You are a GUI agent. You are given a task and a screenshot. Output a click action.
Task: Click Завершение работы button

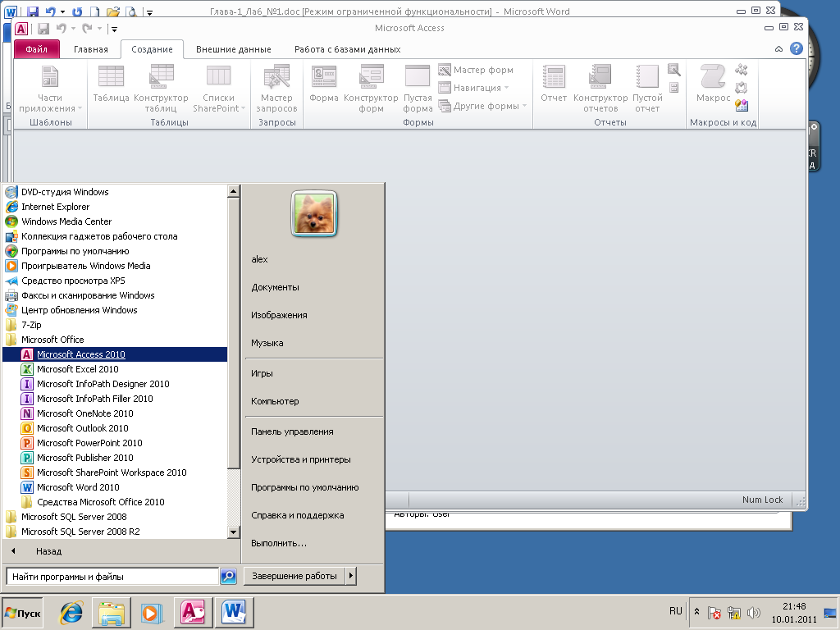[294, 576]
